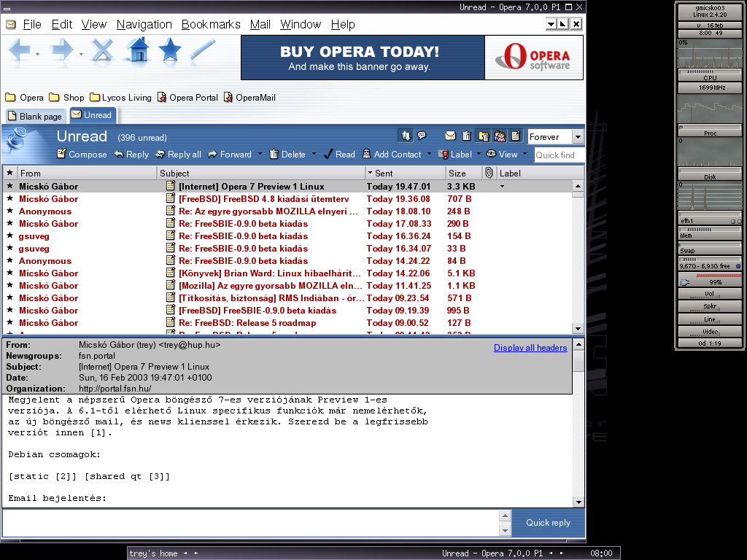Screen dimensions: 747x560
Task: Click Reply all in mail toolbar
Action: pos(178,155)
